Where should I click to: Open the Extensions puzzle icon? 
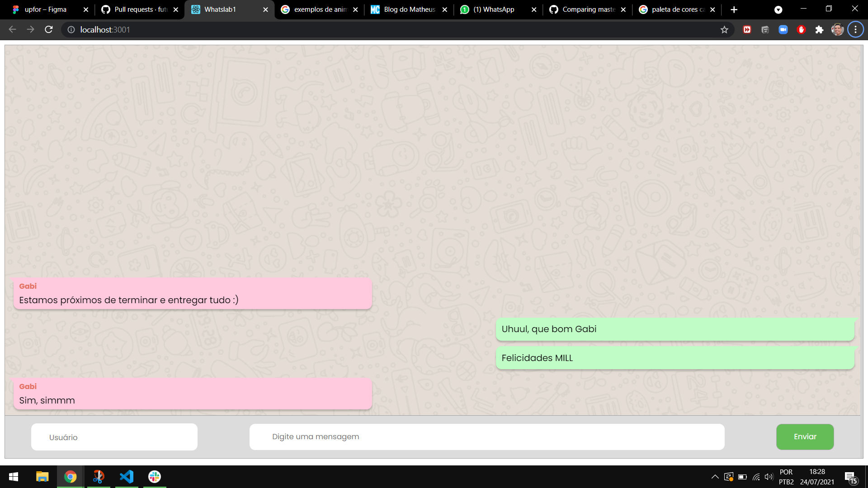click(819, 30)
